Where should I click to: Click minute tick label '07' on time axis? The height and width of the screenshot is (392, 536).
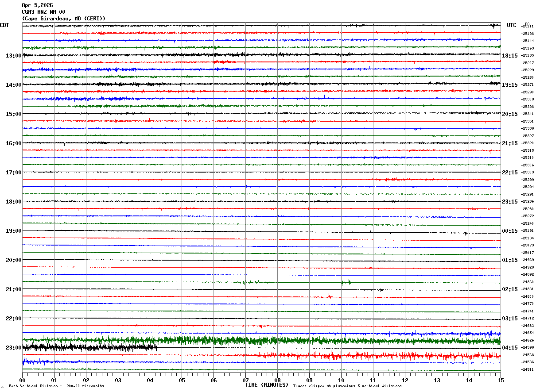[x=245, y=380]
